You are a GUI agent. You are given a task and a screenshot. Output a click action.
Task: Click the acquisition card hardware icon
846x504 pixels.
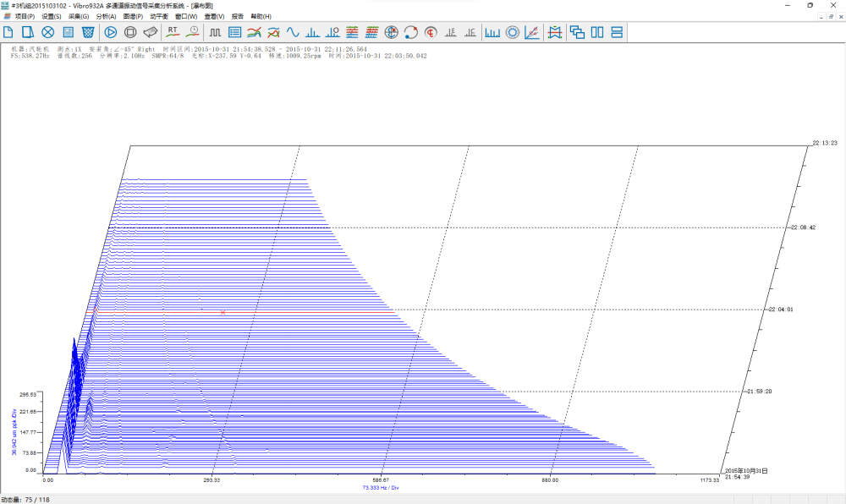(x=151, y=32)
